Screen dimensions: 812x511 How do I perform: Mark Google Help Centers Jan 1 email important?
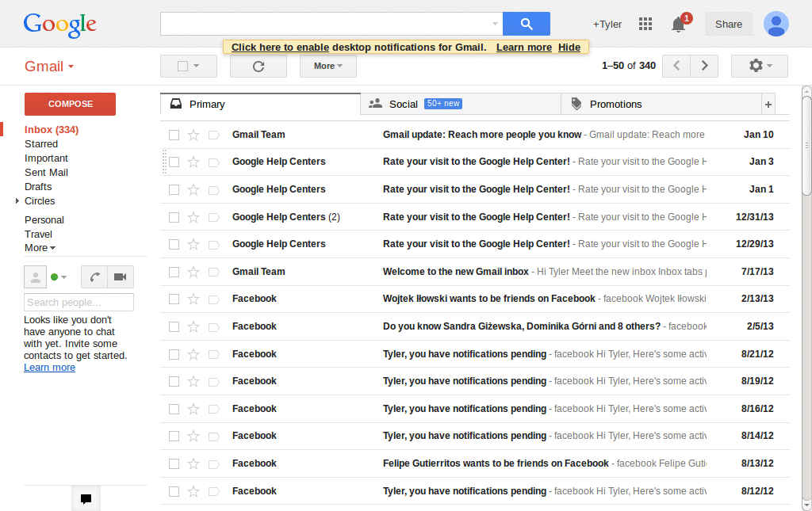213,190
